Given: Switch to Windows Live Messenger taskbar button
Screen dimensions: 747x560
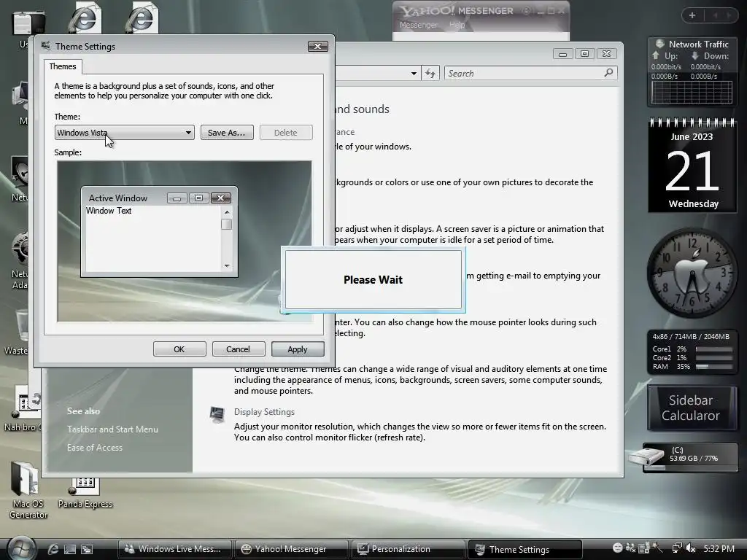Looking at the screenshot, I should (x=174, y=549).
